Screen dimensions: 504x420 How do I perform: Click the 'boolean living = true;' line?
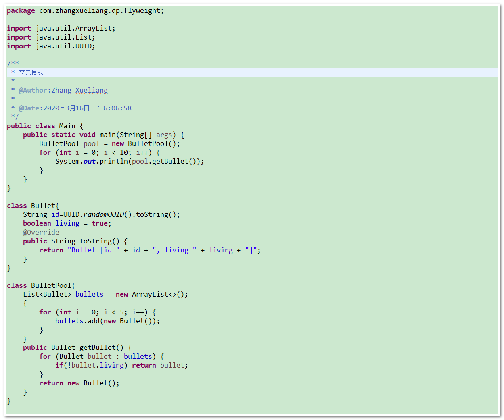click(x=67, y=224)
